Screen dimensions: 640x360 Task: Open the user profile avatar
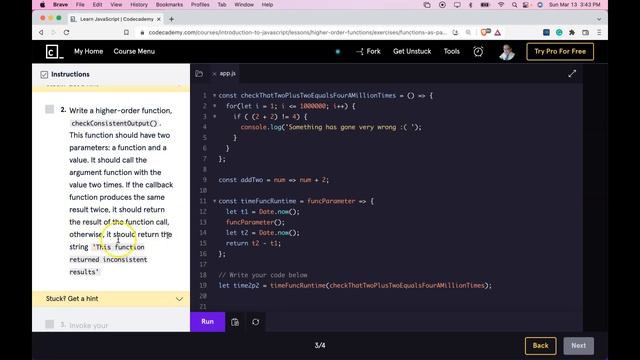point(507,52)
